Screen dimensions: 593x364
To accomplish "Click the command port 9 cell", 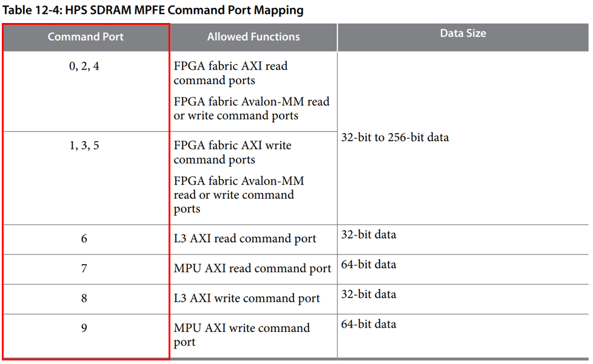I will pos(84,328).
